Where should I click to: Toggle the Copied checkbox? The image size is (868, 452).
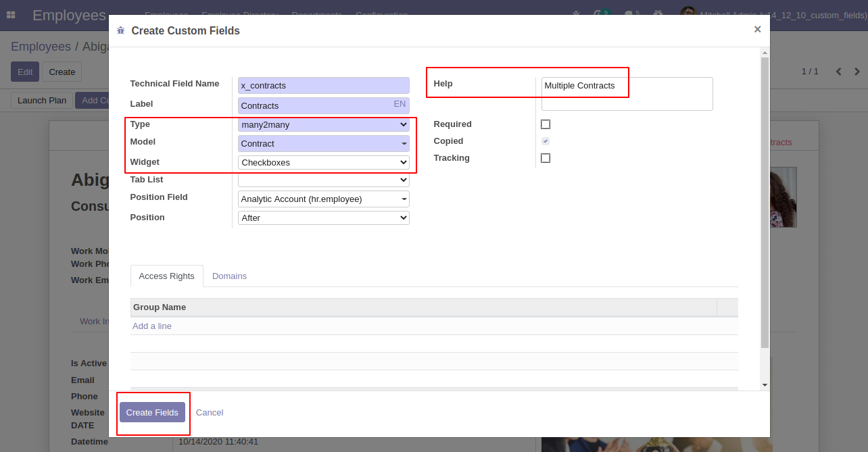click(x=546, y=141)
